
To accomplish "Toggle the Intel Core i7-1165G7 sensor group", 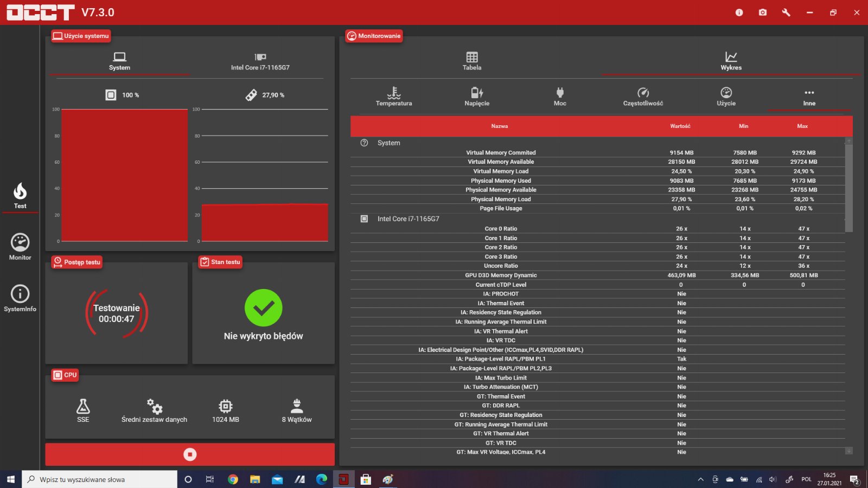I will [364, 219].
